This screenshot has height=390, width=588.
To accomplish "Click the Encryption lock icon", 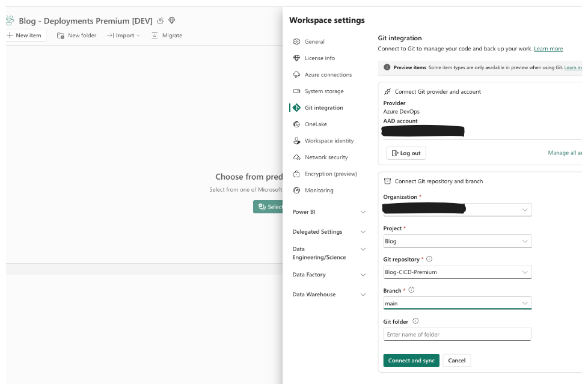I will pyautogui.click(x=296, y=174).
